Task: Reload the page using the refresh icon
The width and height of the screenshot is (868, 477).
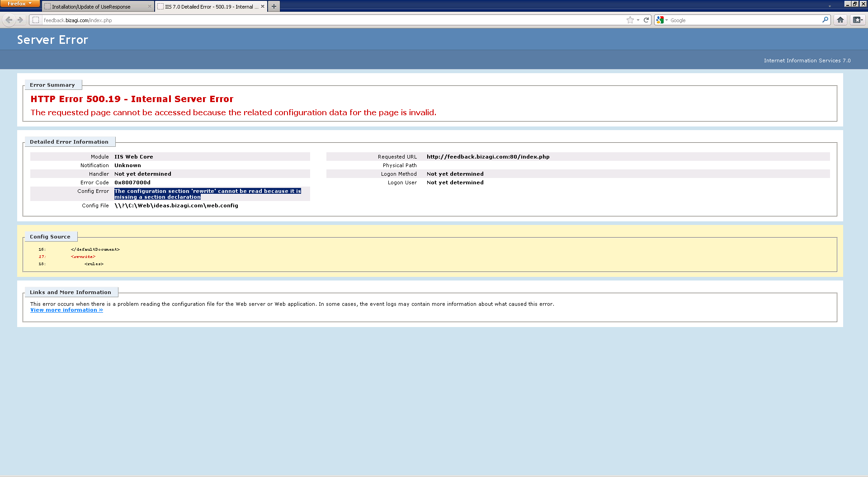Action: [x=646, y=20]
